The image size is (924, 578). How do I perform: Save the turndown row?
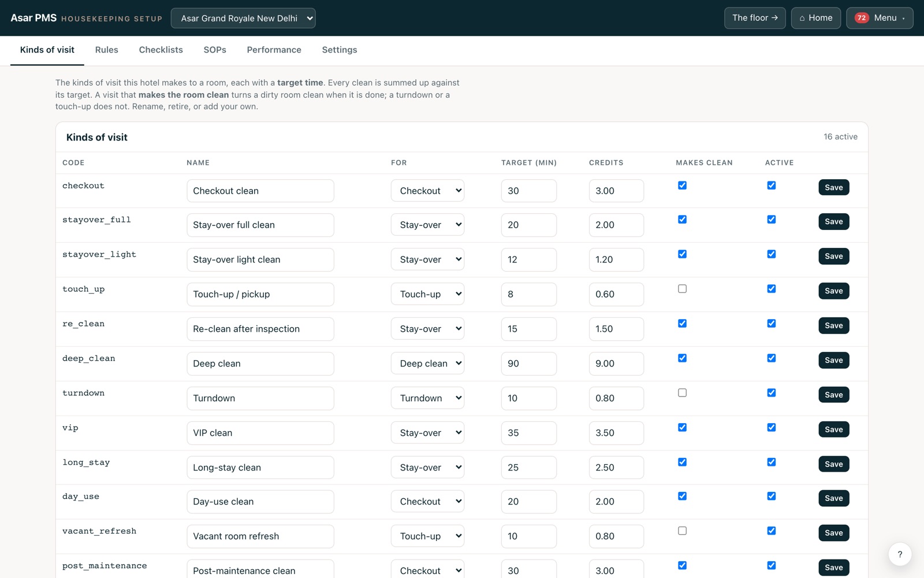tap(833, 395)
